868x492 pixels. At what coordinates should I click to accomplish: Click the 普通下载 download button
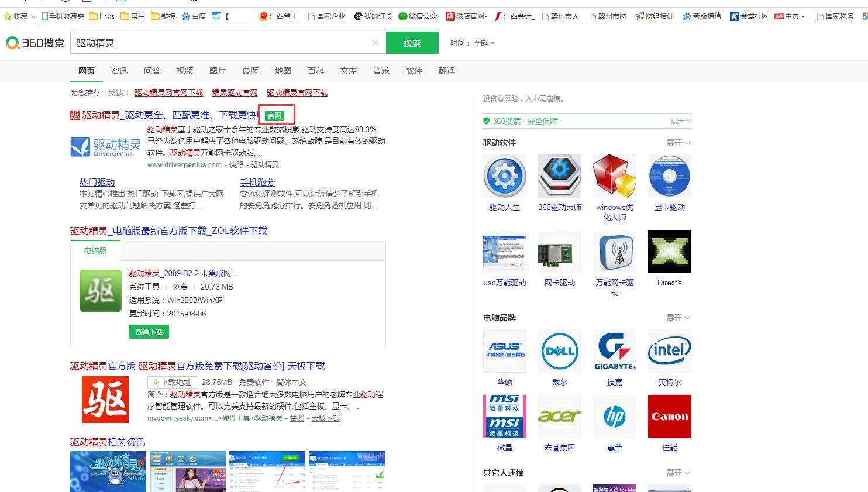[149, 331]
